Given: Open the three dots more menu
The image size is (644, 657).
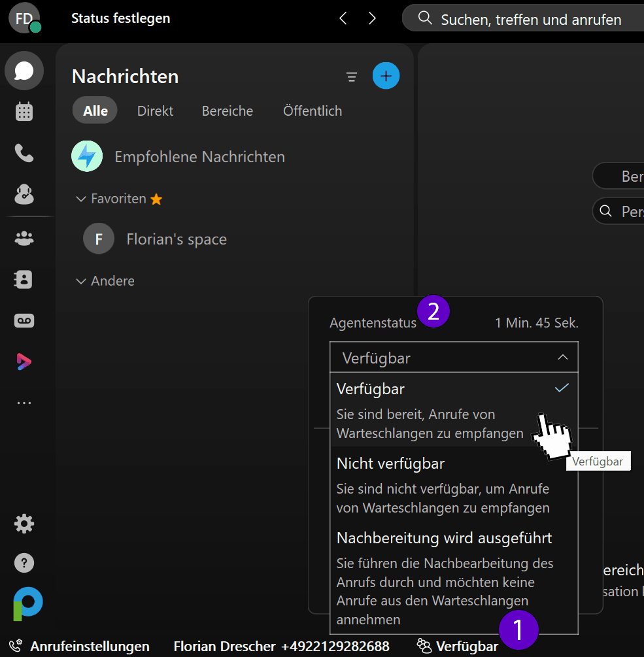Looking at the screenshot, I should 24,403.
